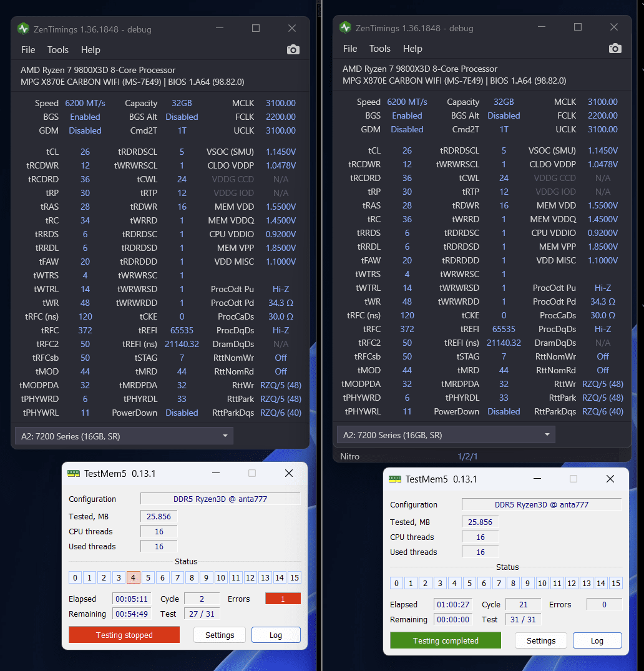Click the red Errors count field showing 1
The height and width of the screenshot is (671, 644).
283,599
